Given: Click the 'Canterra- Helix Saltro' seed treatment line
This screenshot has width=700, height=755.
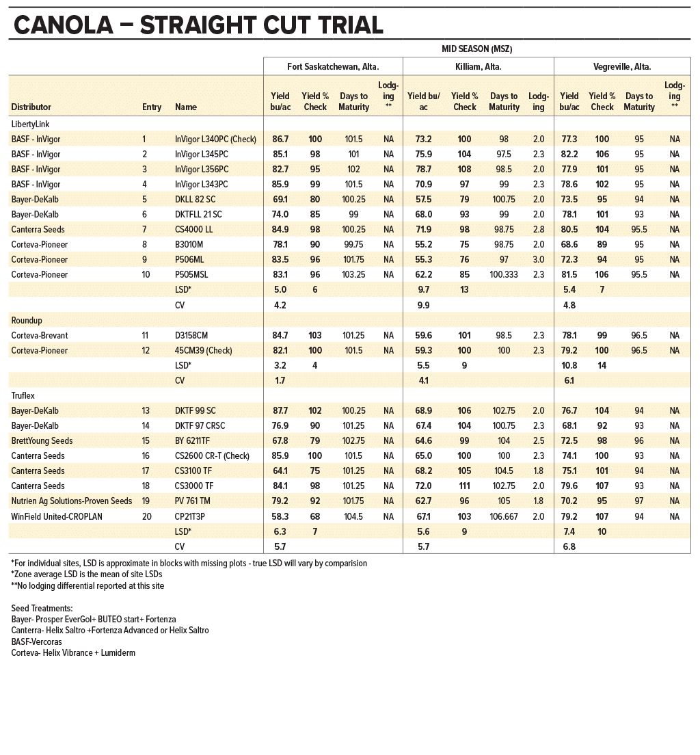Looking at the screenshot, I should click(x=110, y=631).
